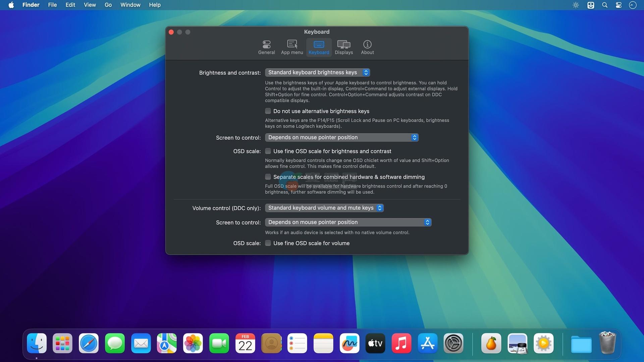
Task: Open volume Screen to control dropdown
Action: click(348, 222)
